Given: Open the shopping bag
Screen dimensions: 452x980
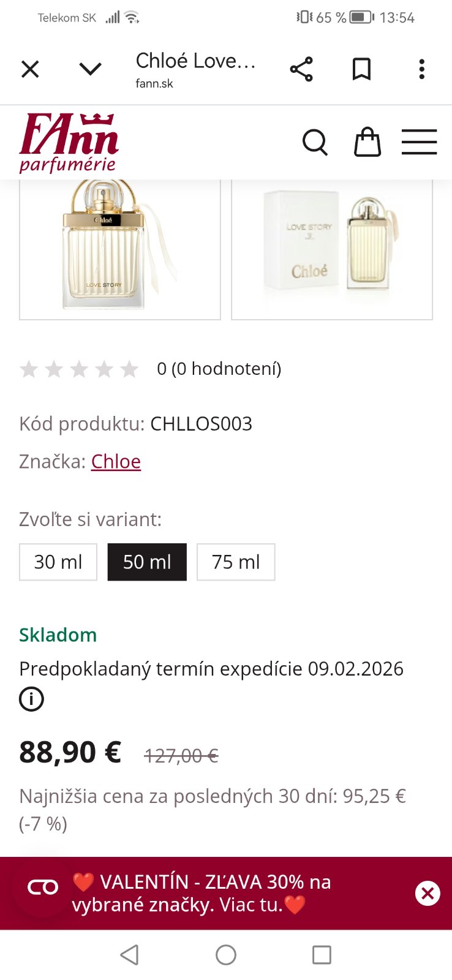Looking at the screenshot, I should [367, 143].
